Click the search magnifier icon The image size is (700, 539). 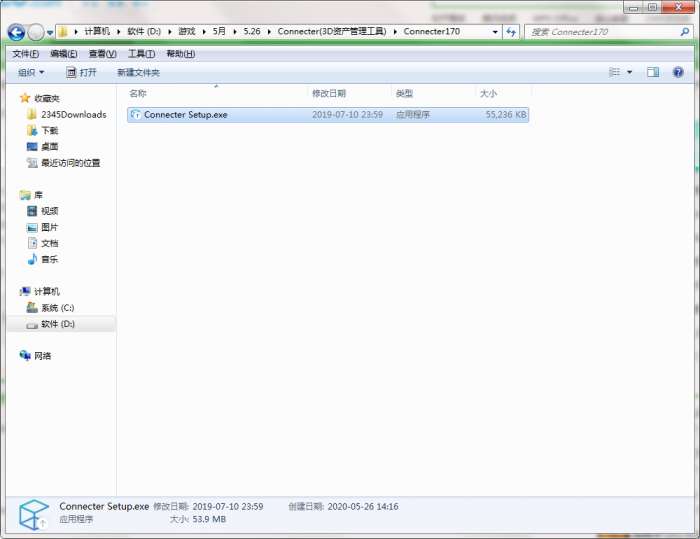[x=684, y=32]
